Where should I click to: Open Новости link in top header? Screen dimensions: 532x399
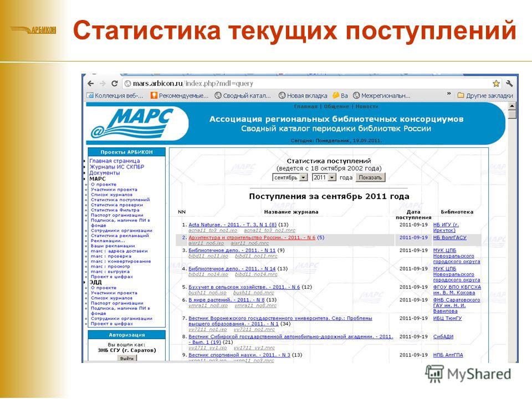(x=367, y=106)
